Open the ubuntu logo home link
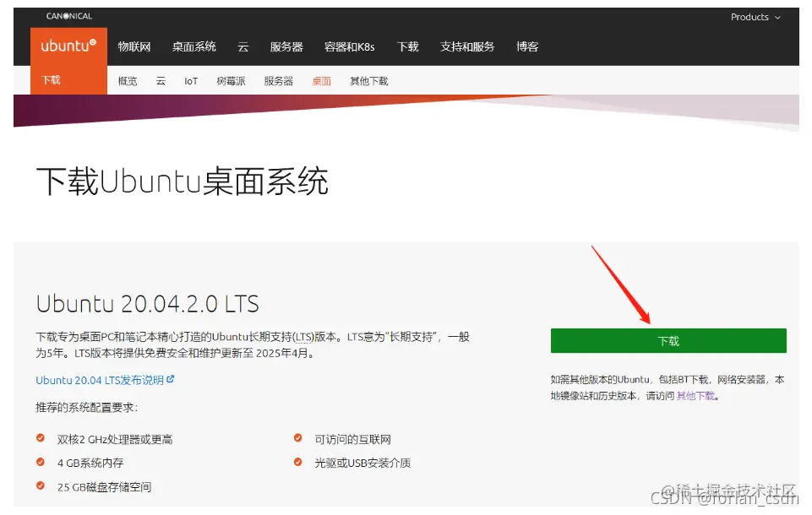Screen dimensions: 812x515 [69, 46]
